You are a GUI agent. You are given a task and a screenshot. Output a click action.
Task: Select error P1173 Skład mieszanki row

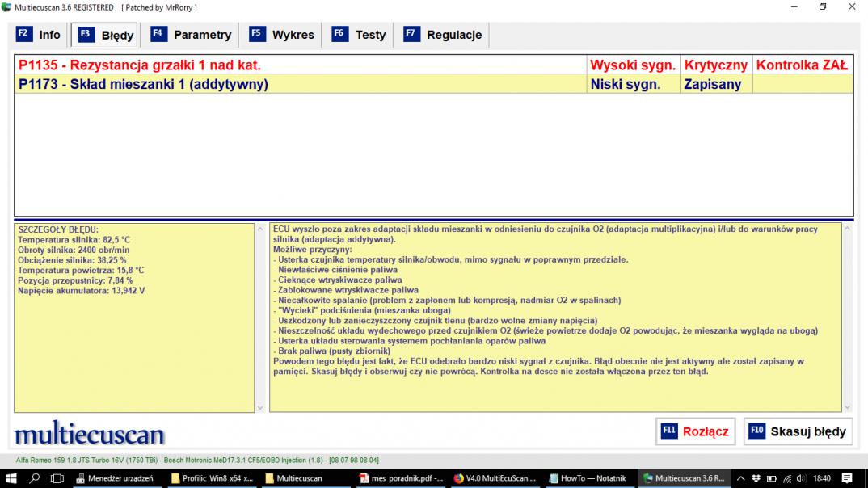click(434, 84)
